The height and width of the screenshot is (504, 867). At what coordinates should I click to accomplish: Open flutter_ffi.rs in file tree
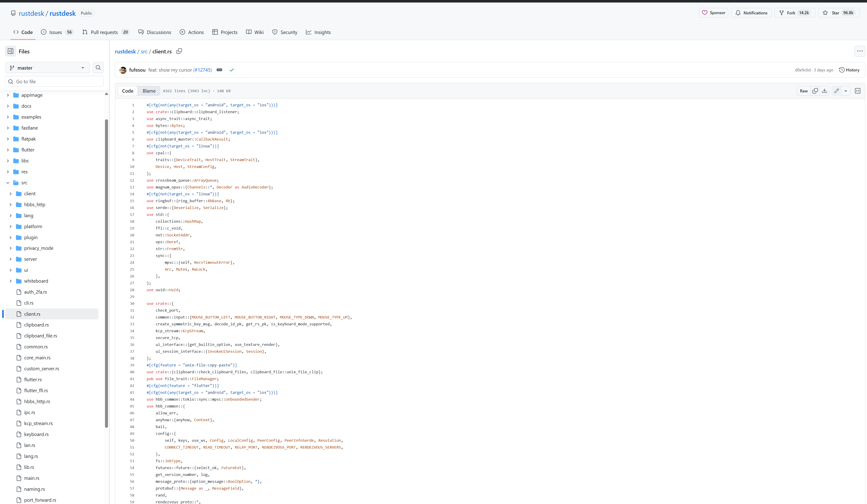(x=36, y=391)
